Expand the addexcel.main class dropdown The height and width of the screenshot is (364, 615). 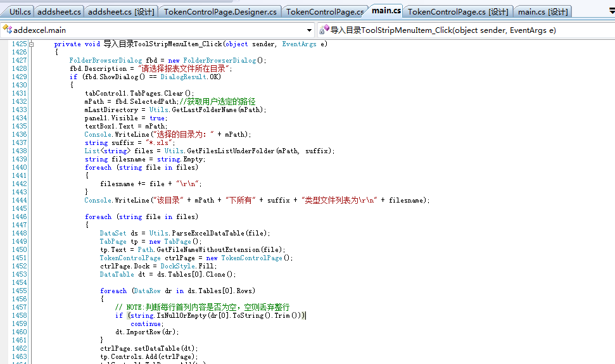click(x=309, y=30)
